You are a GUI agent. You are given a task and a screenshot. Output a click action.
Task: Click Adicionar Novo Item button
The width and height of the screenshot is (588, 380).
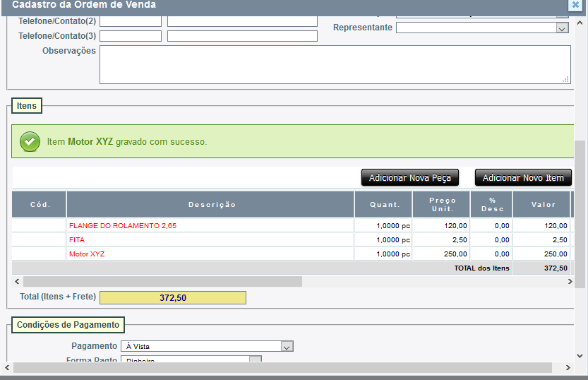(523, 178)
